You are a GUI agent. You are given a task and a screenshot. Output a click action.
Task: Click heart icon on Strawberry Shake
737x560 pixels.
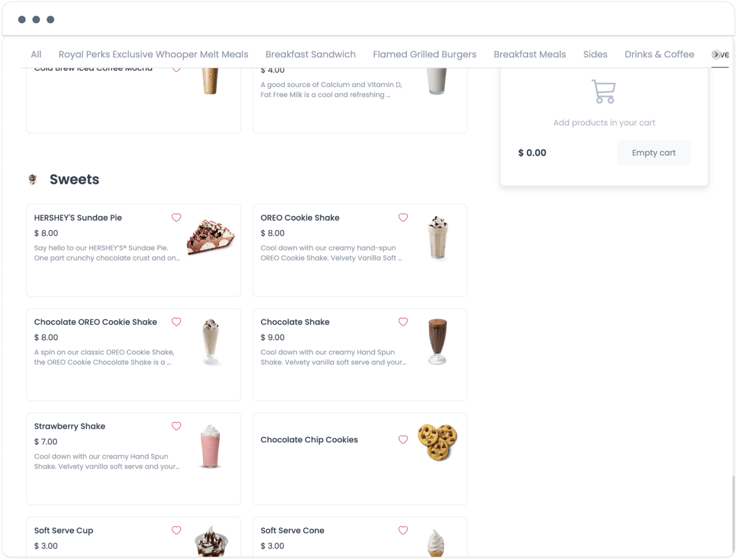tap(177, 426)
